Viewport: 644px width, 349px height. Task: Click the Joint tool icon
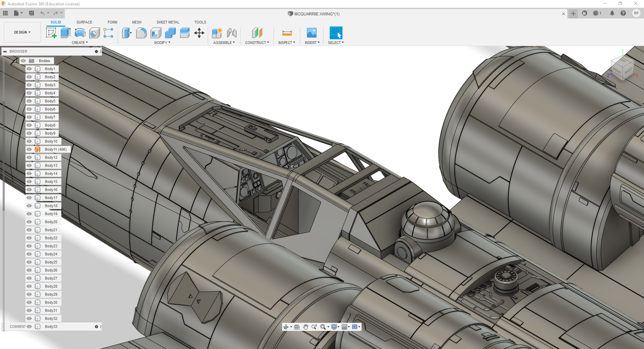232,33
